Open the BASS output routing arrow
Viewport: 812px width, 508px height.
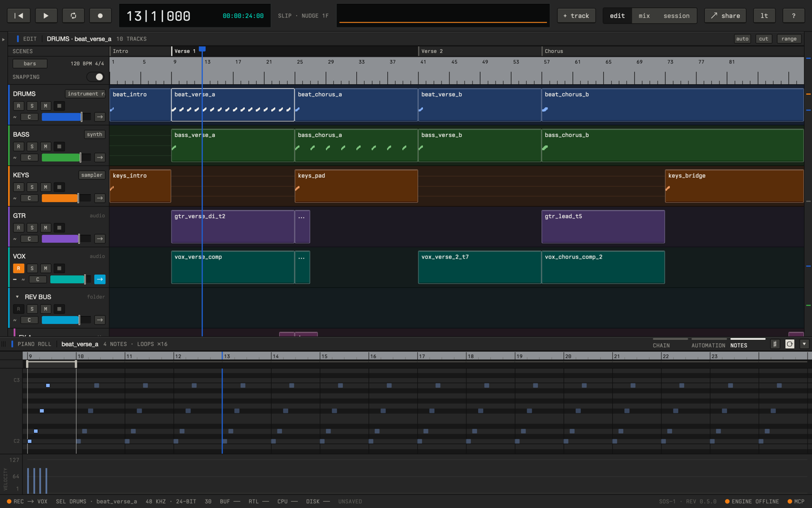point(100,157)
